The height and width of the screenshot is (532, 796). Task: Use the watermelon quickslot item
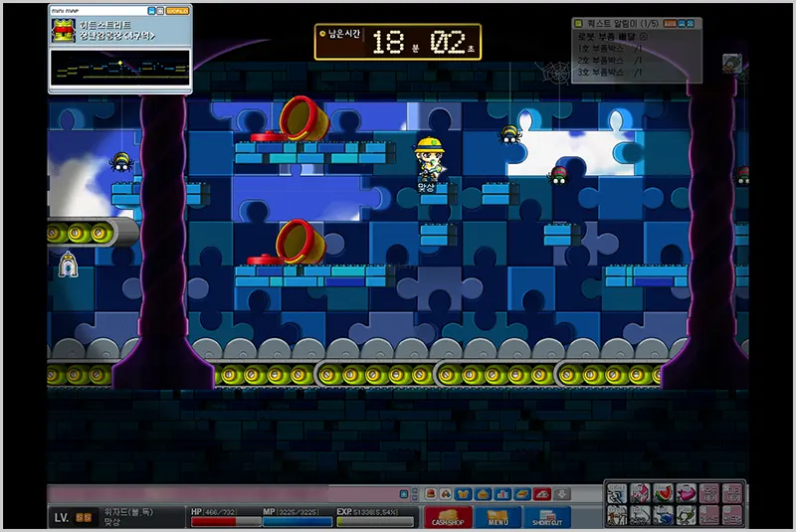[663, 492]
